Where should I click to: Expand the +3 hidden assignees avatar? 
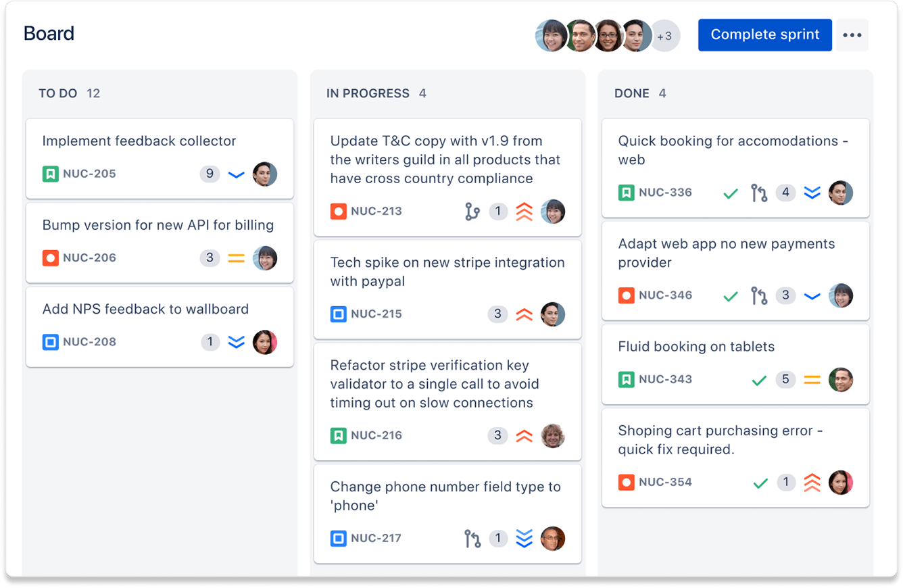pyautogui.click(x=664, y=36)
